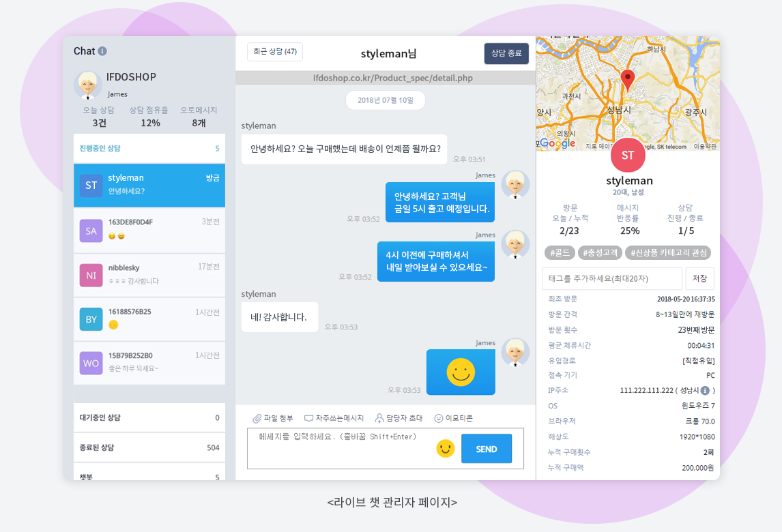Open 최근 상담 (47) history
This screenshot has height=532, width=782.
point(275,52)
